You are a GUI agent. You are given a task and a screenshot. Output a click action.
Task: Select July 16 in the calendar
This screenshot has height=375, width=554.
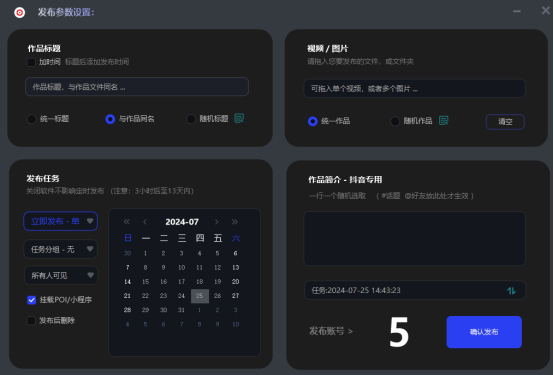coord(163,282)
